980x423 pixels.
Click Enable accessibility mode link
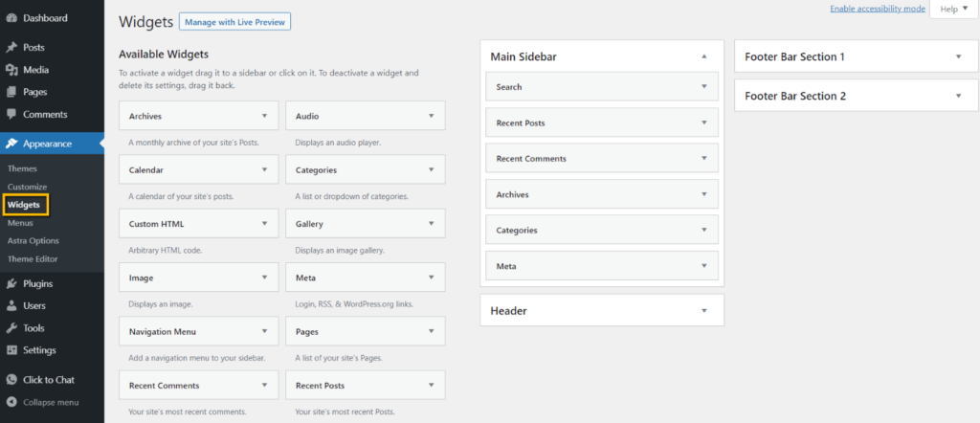pyautogui.click(x=877, y=9)
